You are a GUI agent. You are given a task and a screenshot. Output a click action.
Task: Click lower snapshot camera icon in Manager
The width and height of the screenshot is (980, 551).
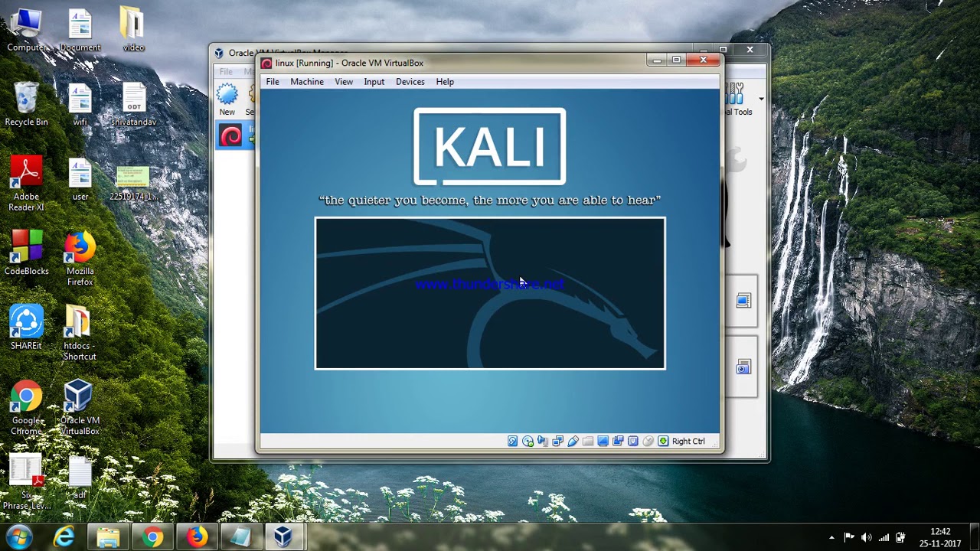pos(743,368)
